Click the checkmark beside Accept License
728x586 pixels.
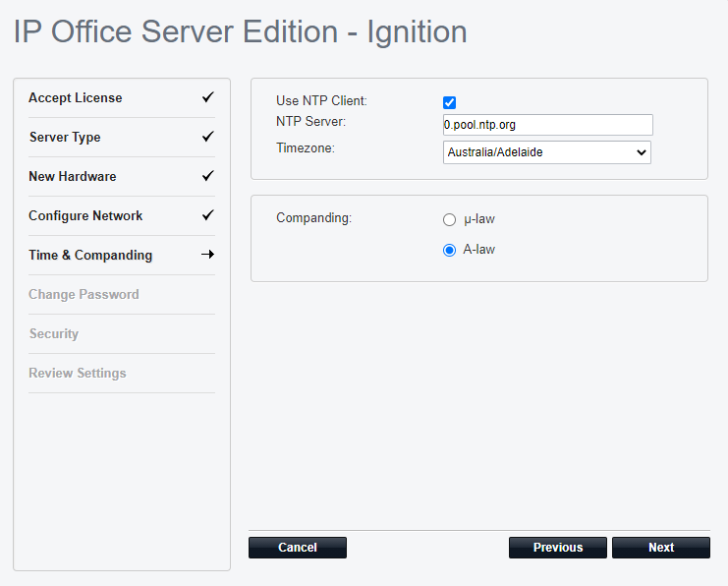pos(208,97)
